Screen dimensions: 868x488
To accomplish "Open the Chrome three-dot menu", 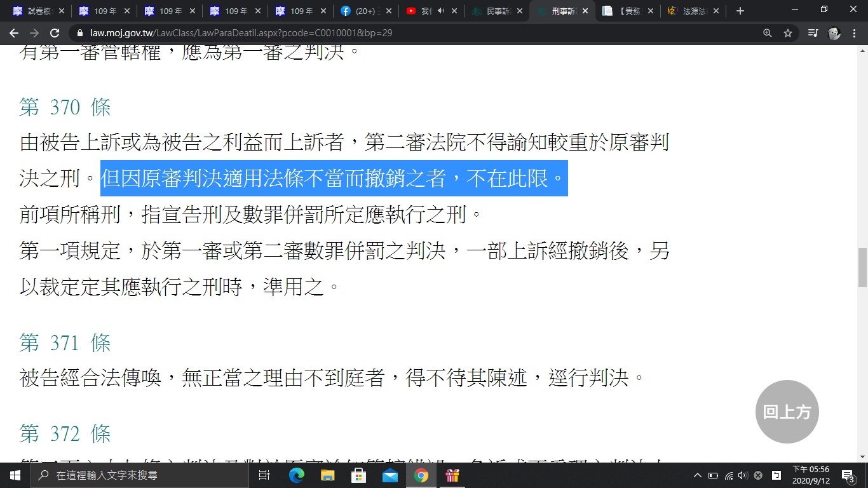I will [855, 33].
